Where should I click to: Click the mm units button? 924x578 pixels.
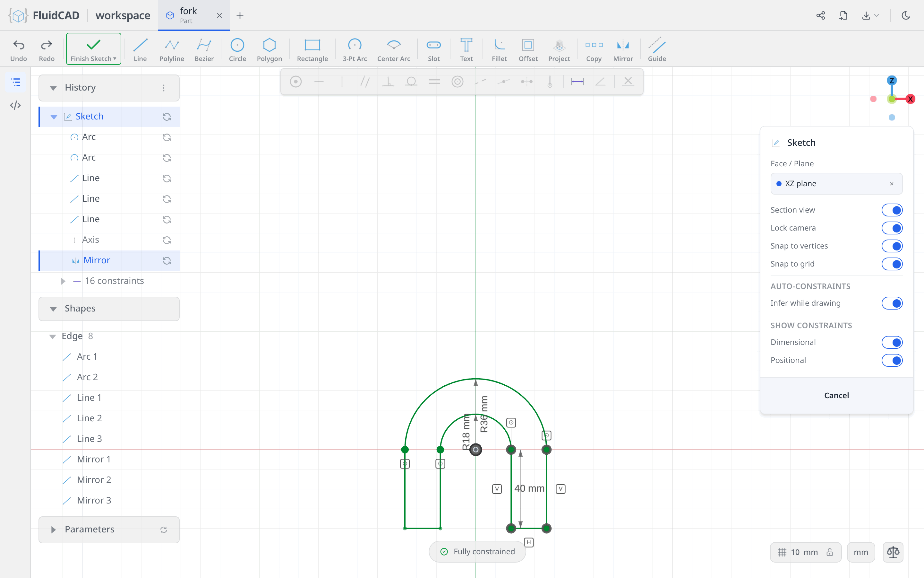(860, 552)
